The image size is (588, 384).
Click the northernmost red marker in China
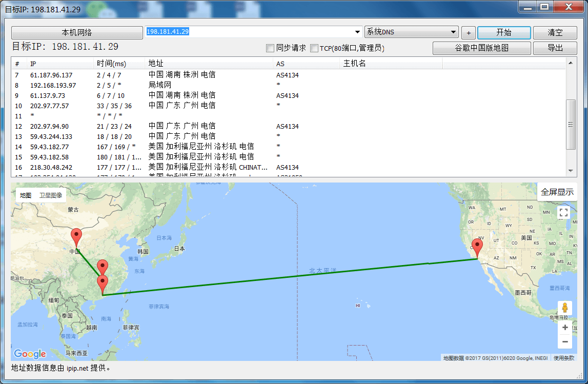click(76, 237)
